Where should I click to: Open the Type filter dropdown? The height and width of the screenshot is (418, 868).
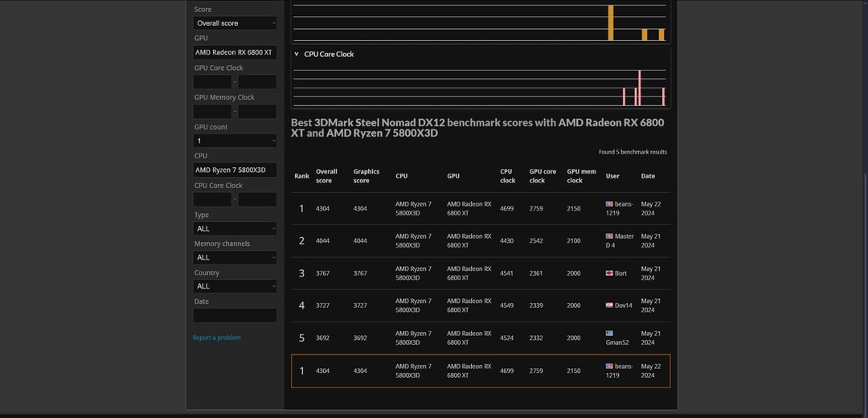[x=235, y=228]
